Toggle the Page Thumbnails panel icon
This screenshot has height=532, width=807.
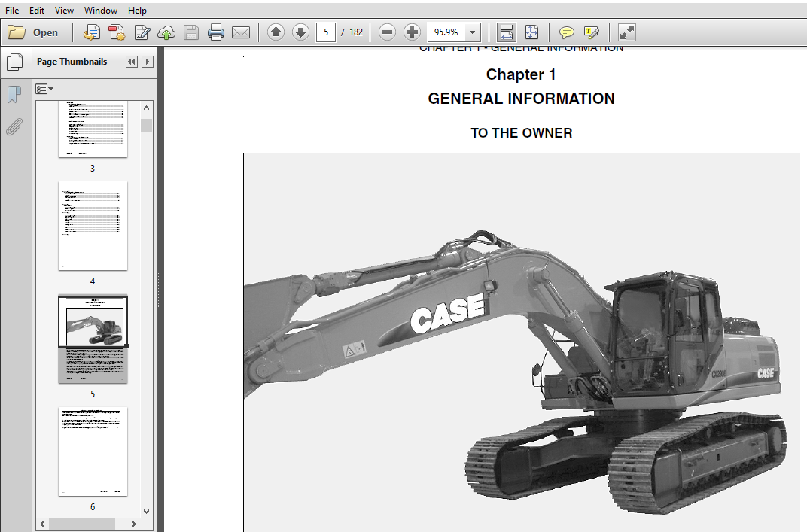(x=15, y=62)
